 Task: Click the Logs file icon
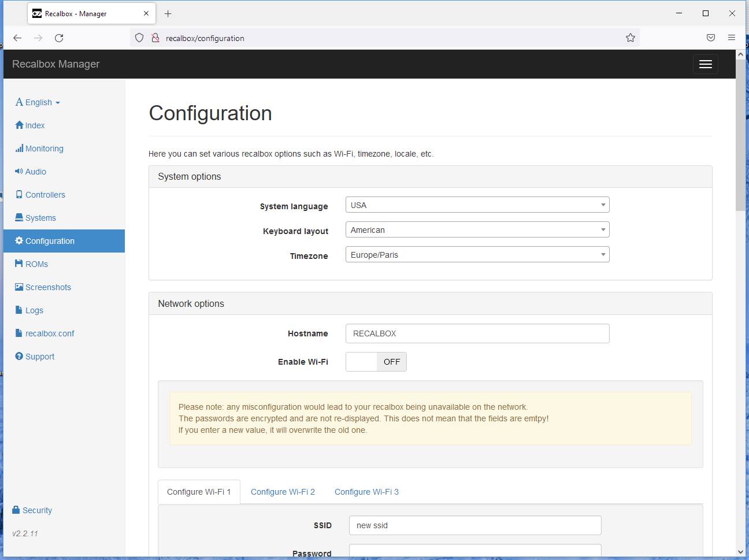[x=19, y=310]
